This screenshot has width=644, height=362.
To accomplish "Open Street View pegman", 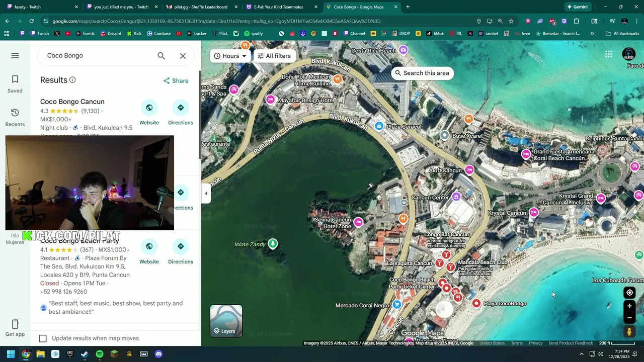I will (x=629, y=332).
